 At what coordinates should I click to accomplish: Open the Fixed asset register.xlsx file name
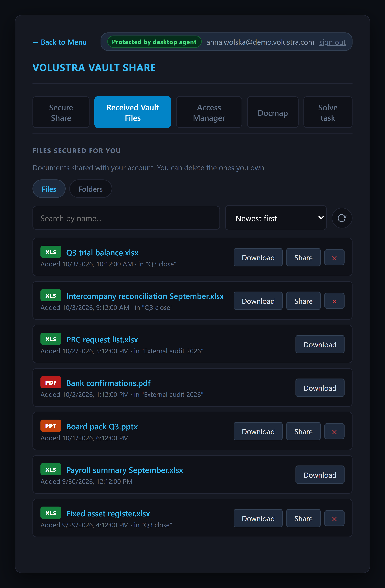108,514
